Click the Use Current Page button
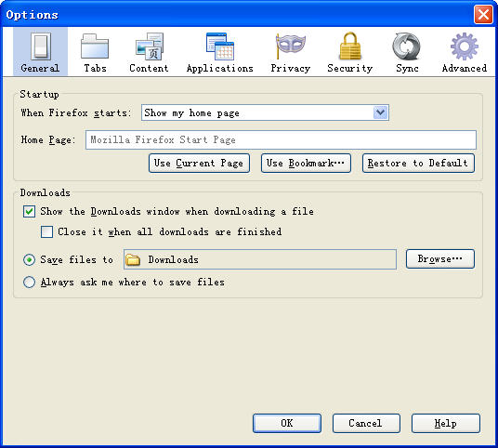The image size is (498, 448). click(199, 164)
